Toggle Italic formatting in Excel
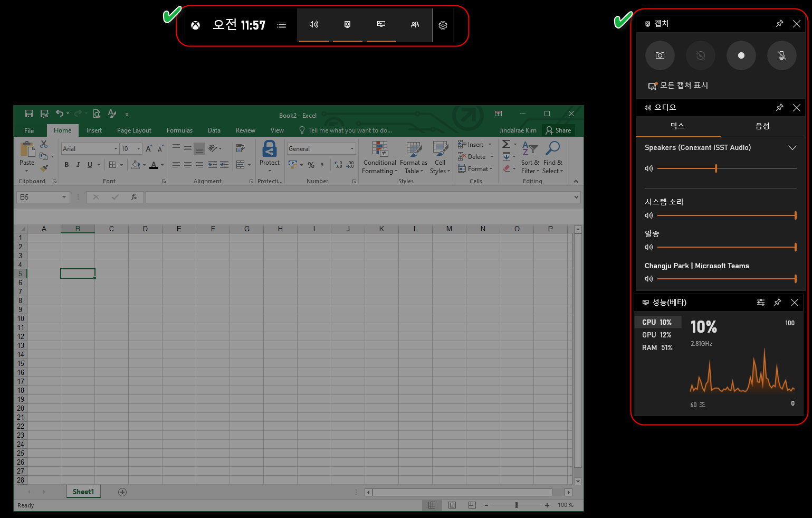 click(x=78, y=165)
